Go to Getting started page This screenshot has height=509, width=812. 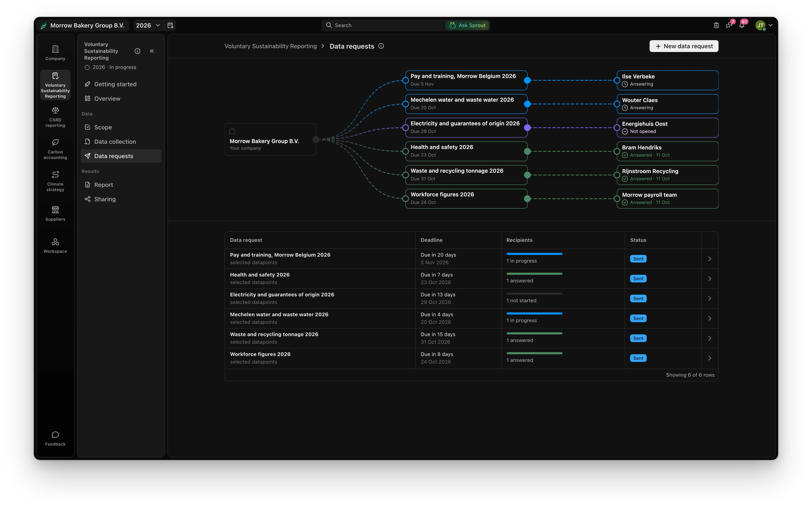[x=121, y=84]
